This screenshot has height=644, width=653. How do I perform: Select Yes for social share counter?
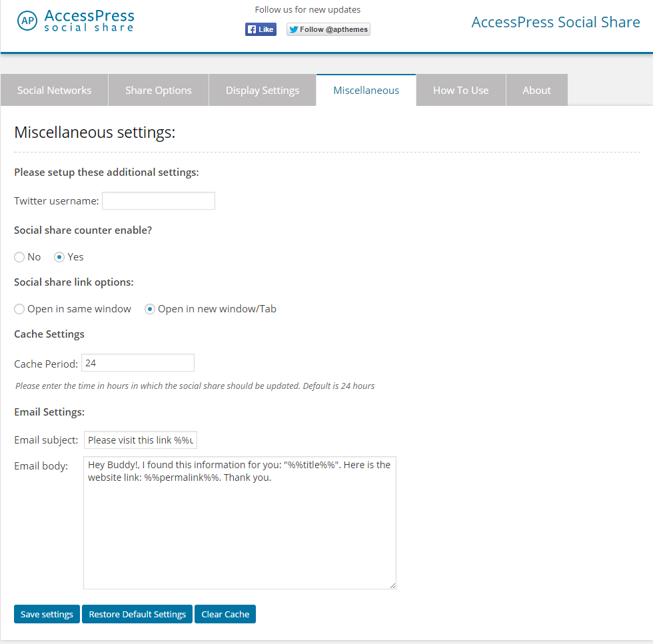pyautogui.click(x=59, y=257)
